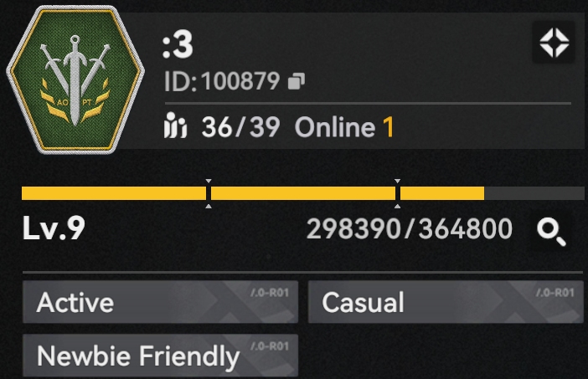
Task: Click the ID:100879 text
Action: pyautogui.click(x=222, y=81)
